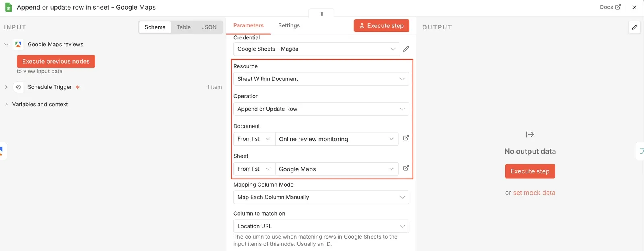Open the Settings tab
644x251 pixels.
click(x=289, y=25)
